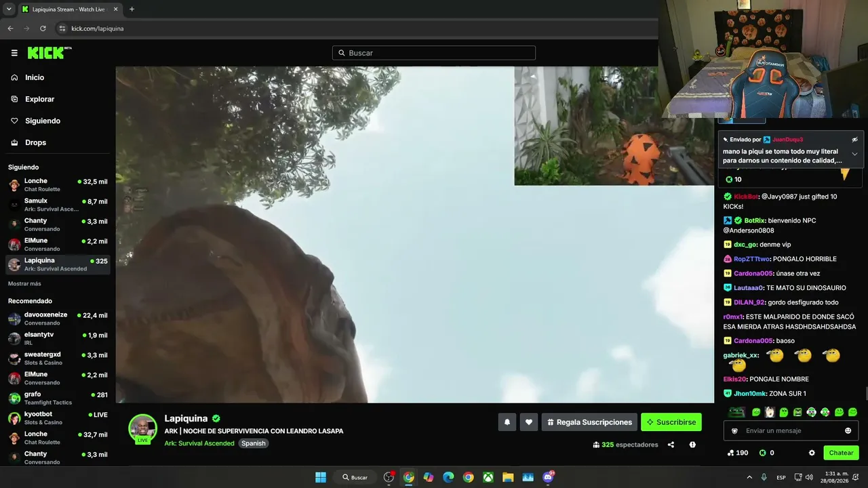Open followed channel Lapiquina in sidebar
Viewport: 868px width, 488px height.
point(58,264)
